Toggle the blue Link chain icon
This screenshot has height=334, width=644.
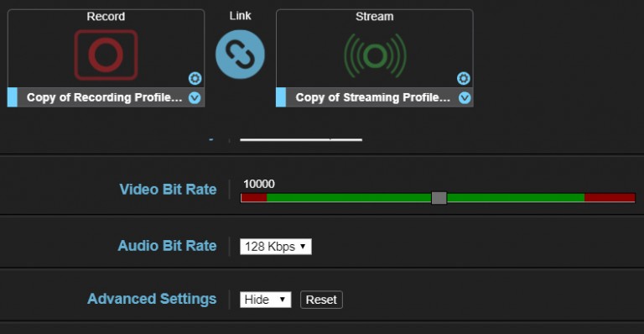tap(240, 55)
